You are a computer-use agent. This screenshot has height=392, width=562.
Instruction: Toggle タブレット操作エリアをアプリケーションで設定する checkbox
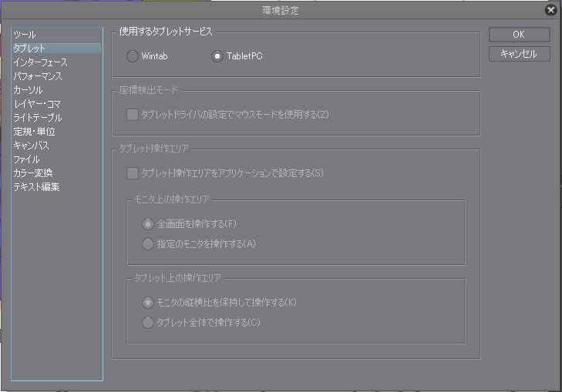click(133, 173)
